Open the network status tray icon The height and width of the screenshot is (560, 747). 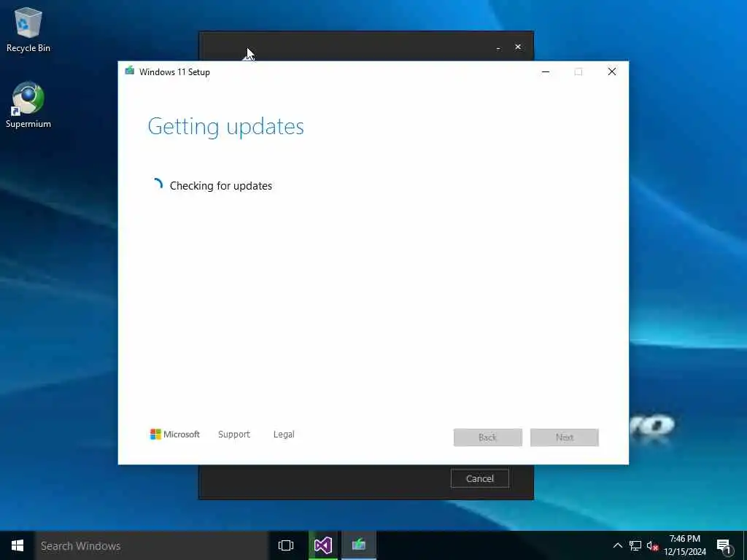pyautogui.click(x=635, y=545)
